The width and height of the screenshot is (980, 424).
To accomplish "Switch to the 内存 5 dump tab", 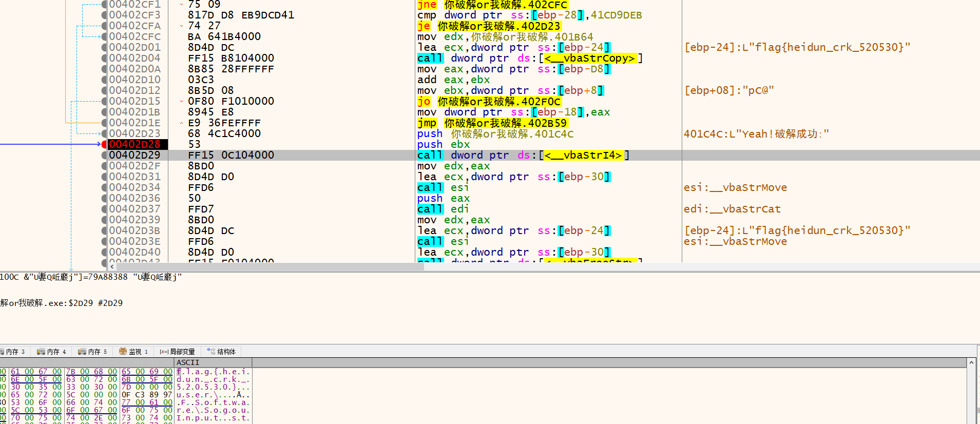I will point(92,352).
